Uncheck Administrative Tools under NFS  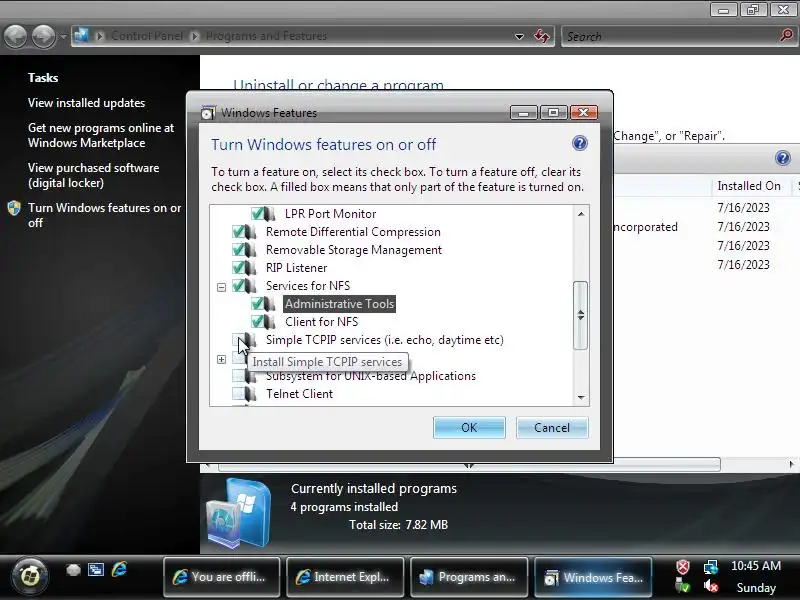pyautogui.click(x=258, y=304)
